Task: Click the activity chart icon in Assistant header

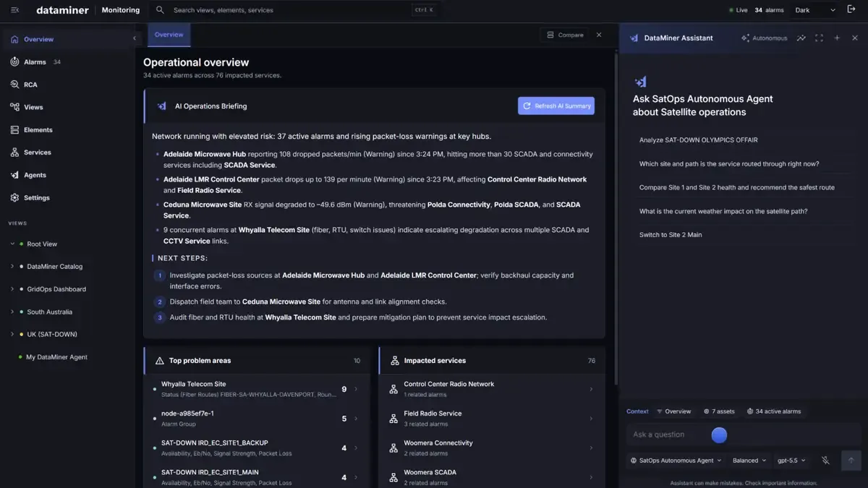Action: point(801,38)
